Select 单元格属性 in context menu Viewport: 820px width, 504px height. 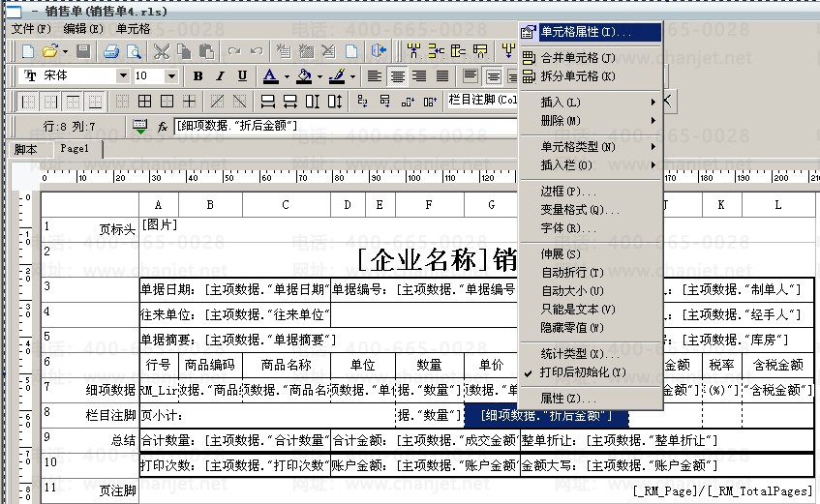coord(585,32)
